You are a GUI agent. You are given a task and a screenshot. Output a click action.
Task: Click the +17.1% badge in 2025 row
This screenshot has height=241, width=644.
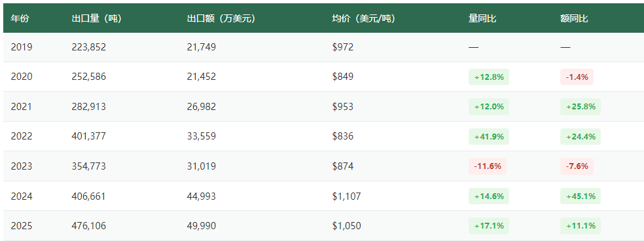(x=489, y=226)
